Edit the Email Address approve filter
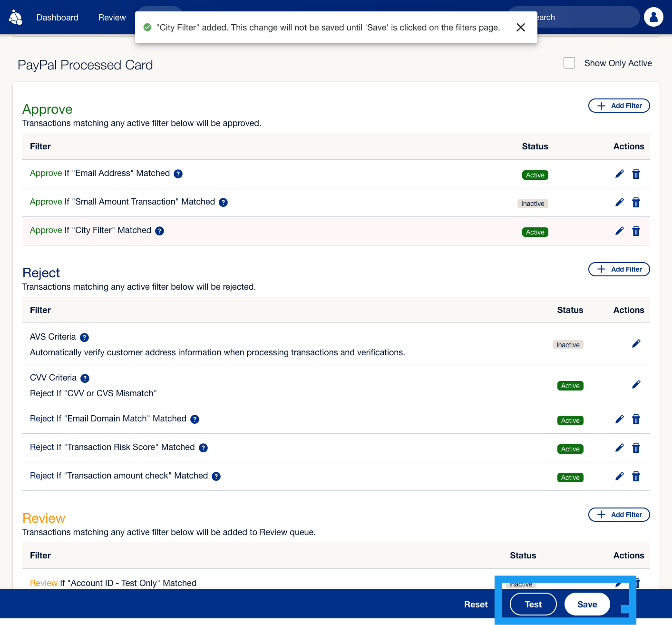The width and height of the screenshot is (672, 625). (x=619, y=174)
